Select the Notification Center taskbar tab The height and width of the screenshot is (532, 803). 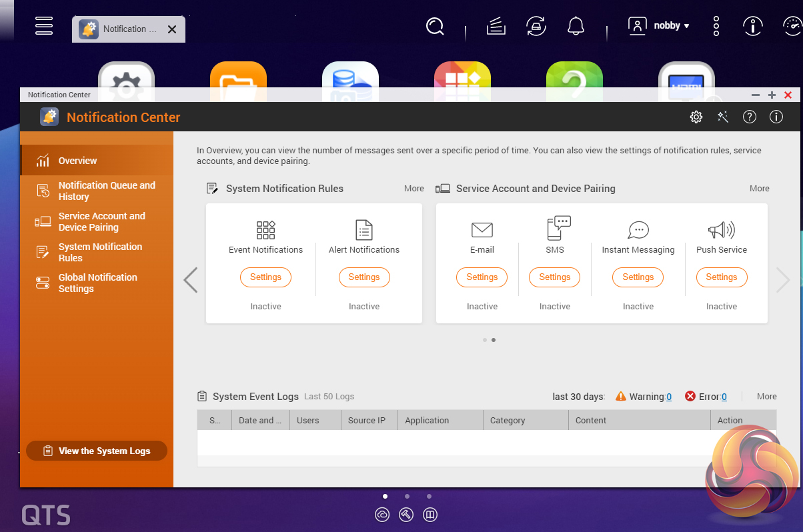pos(129,29)
